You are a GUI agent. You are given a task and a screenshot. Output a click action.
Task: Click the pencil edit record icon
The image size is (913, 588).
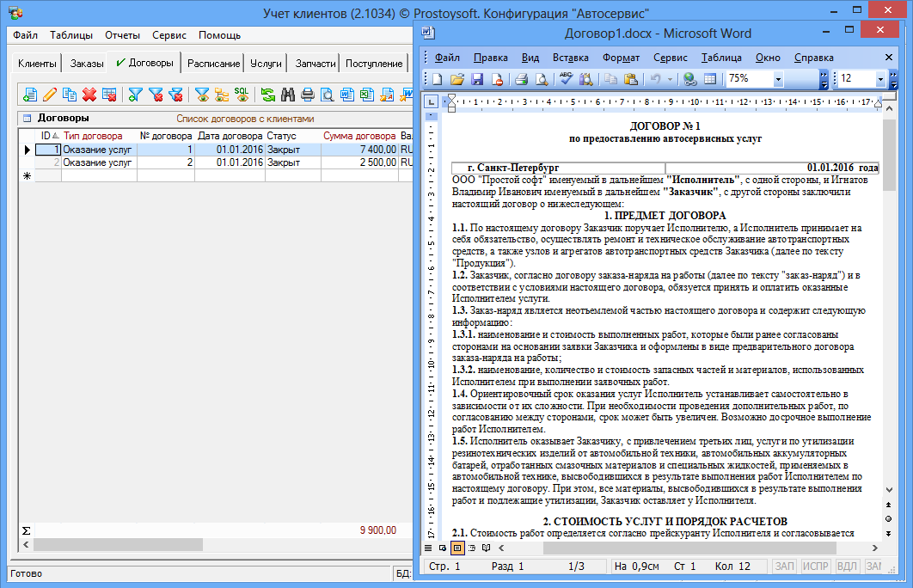pos(50,95)
